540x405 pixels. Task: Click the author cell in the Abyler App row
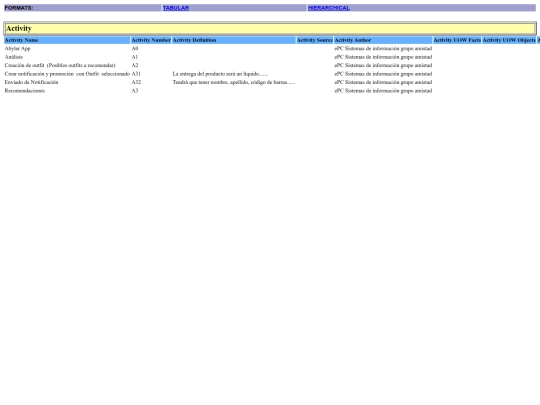pyautogui.click(x=383, y=49)
